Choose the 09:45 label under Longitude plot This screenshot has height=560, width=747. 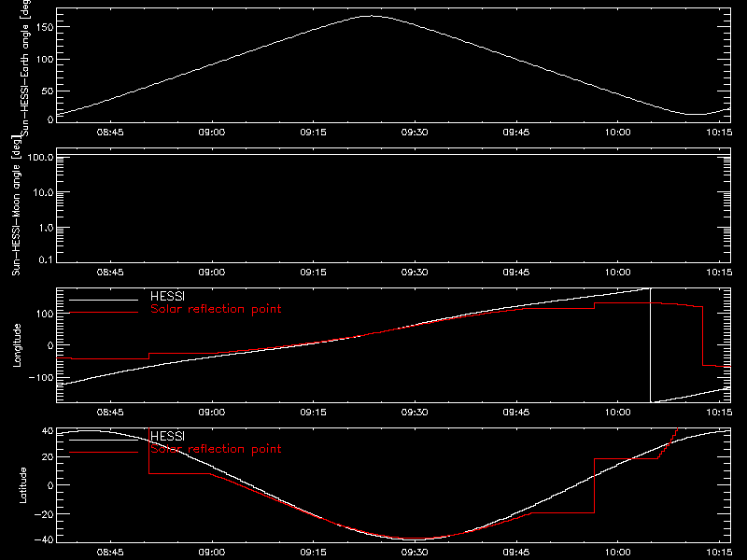click(x=516, y=413)
